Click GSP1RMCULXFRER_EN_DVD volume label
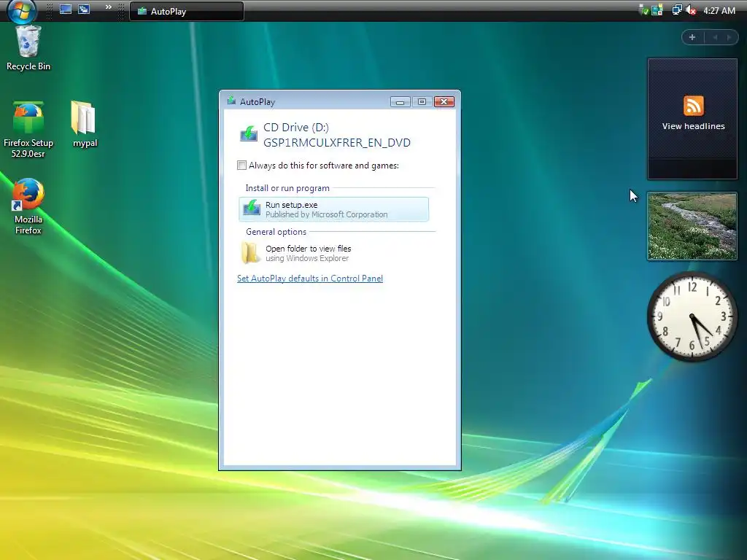Viewport: 747px width, 560px height. (x=337, y=143)
